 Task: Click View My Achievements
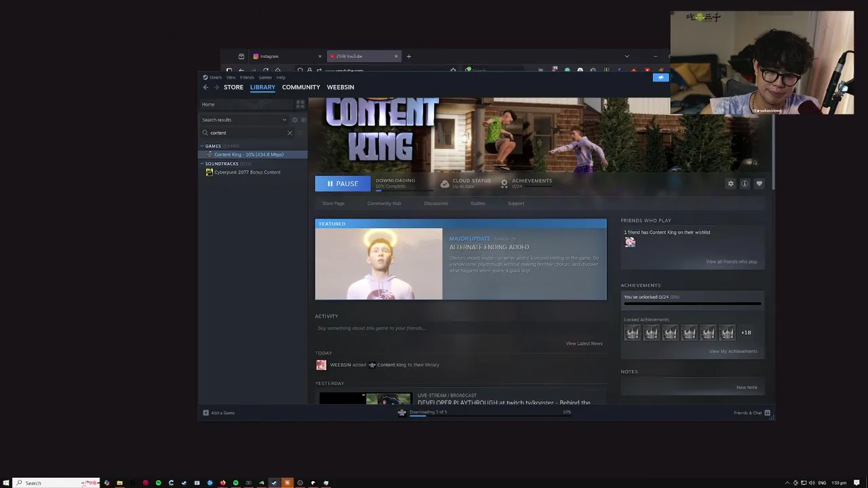(733, 351)
